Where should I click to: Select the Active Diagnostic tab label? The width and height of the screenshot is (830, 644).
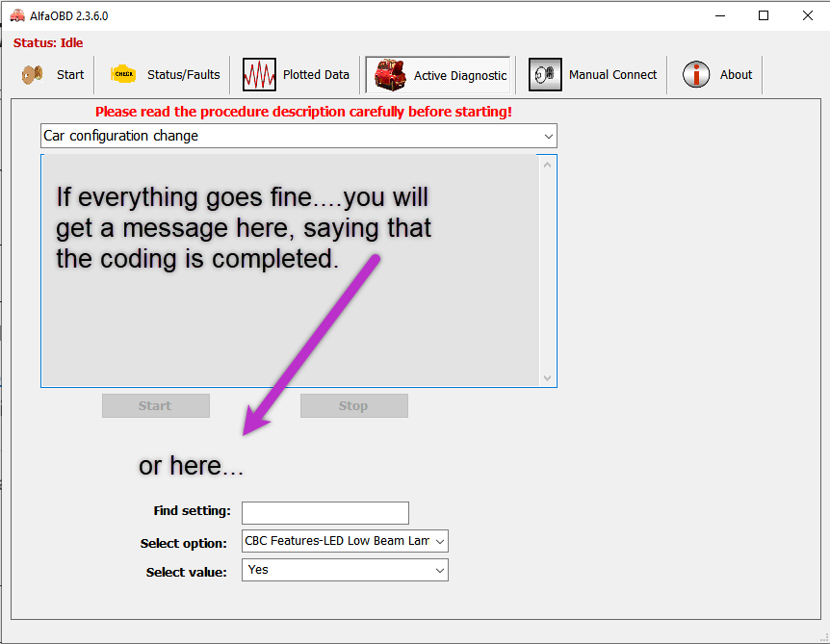[x=460, y=76]
